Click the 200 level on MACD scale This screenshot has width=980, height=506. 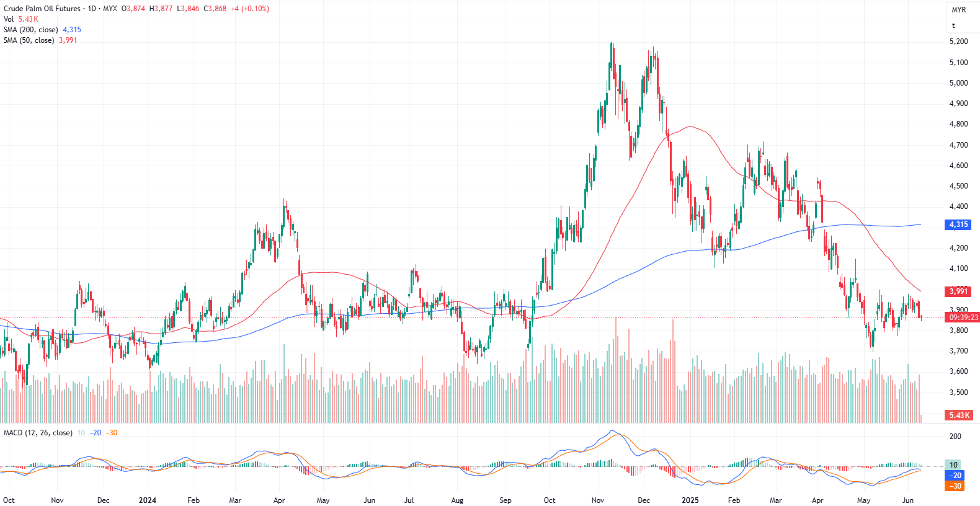click(955, 437)
